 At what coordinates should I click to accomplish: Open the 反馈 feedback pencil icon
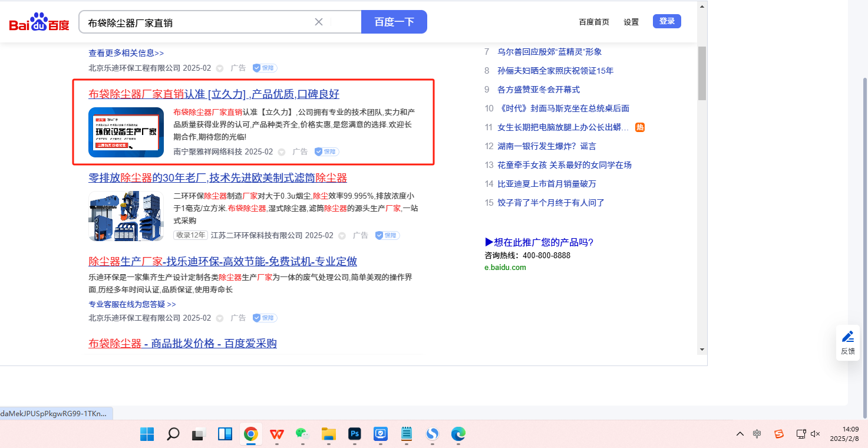[848, 337]
